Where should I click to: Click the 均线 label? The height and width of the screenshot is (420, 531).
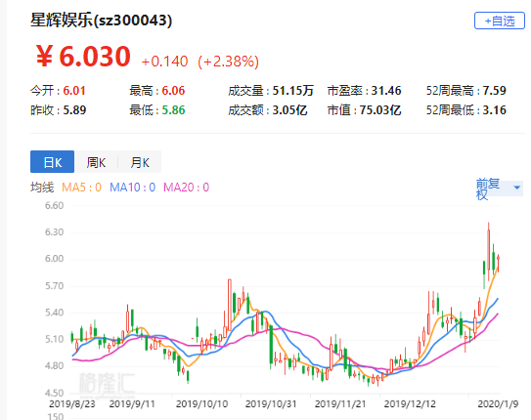point(42,187)
